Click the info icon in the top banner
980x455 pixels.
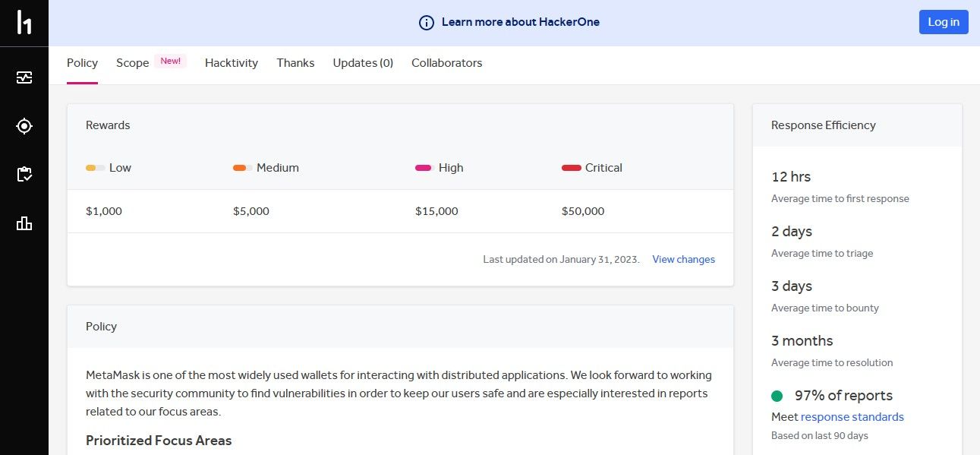click(x=427, y=23)
